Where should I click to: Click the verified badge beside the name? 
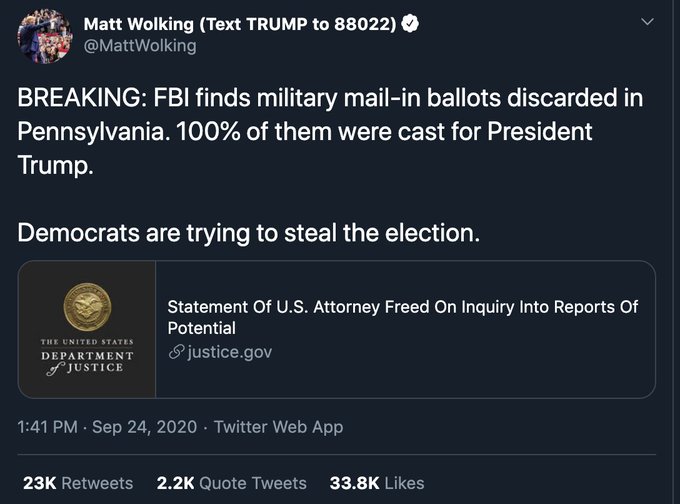[410, 24]
